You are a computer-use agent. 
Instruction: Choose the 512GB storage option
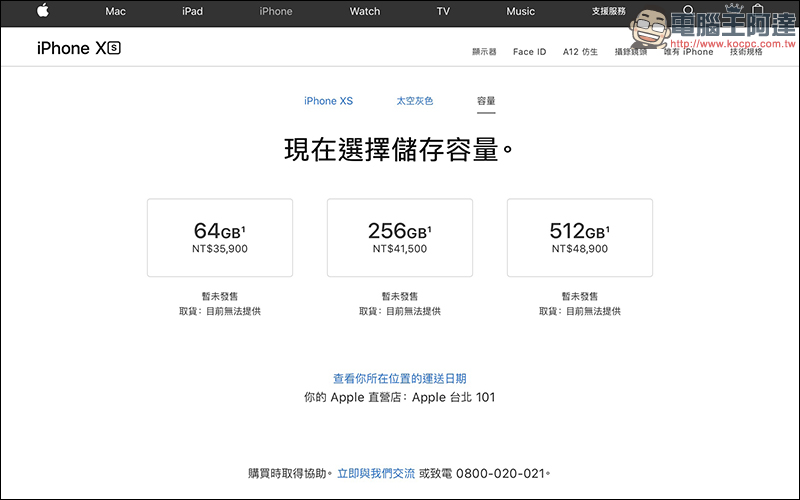pyautogui.click(x=580, y=237)
